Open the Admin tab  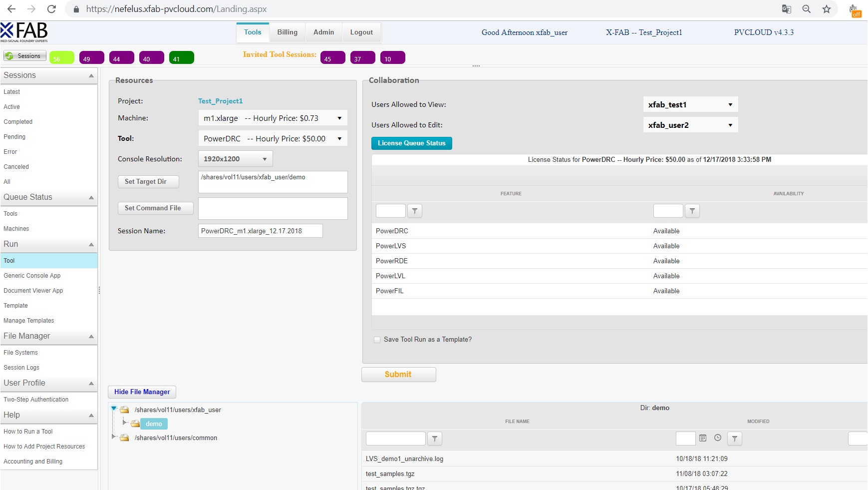click(323, 32)
